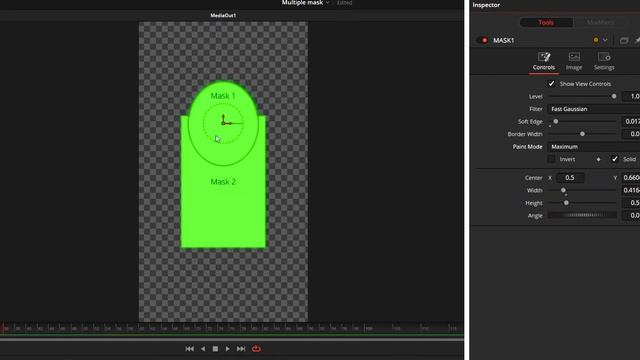Switch to the Image tab
Viewport: 640px width, 360px height.
pos(574,61)
